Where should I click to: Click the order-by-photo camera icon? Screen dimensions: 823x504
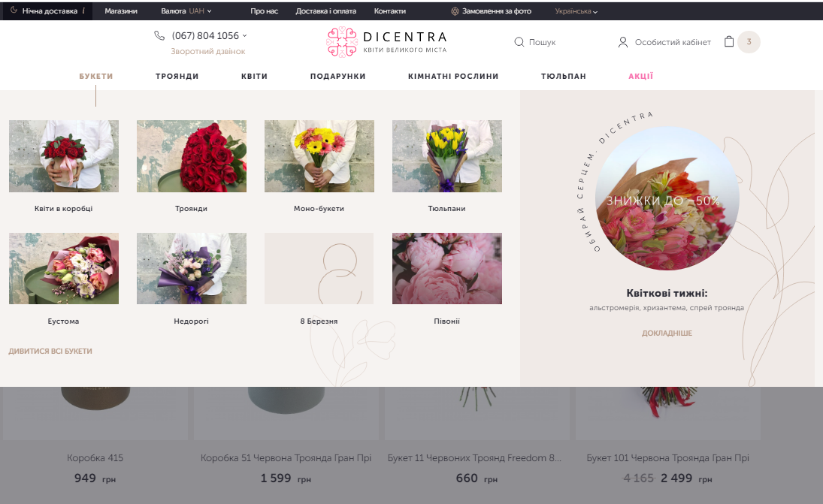pos(455,11)
